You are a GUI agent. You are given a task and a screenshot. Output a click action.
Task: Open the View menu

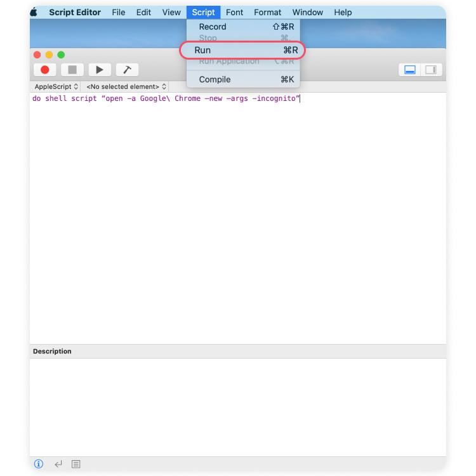click(171, 12)
